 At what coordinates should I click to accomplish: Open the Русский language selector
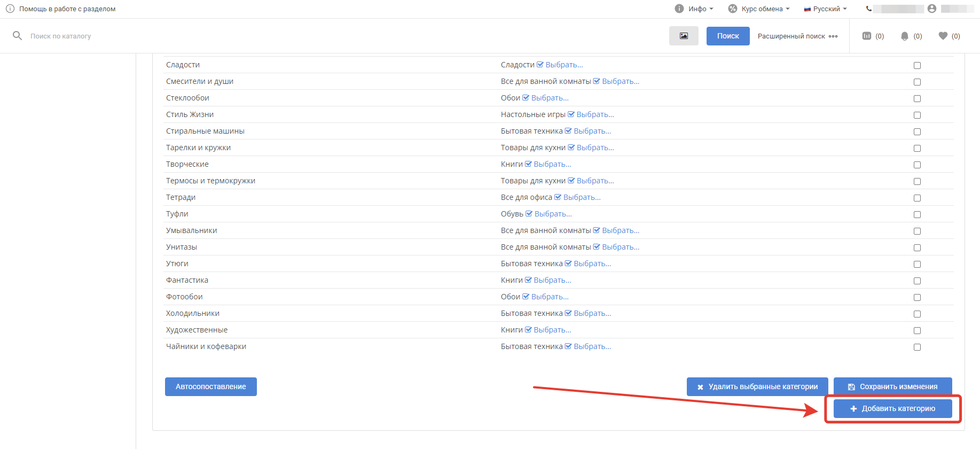(826, 9)
